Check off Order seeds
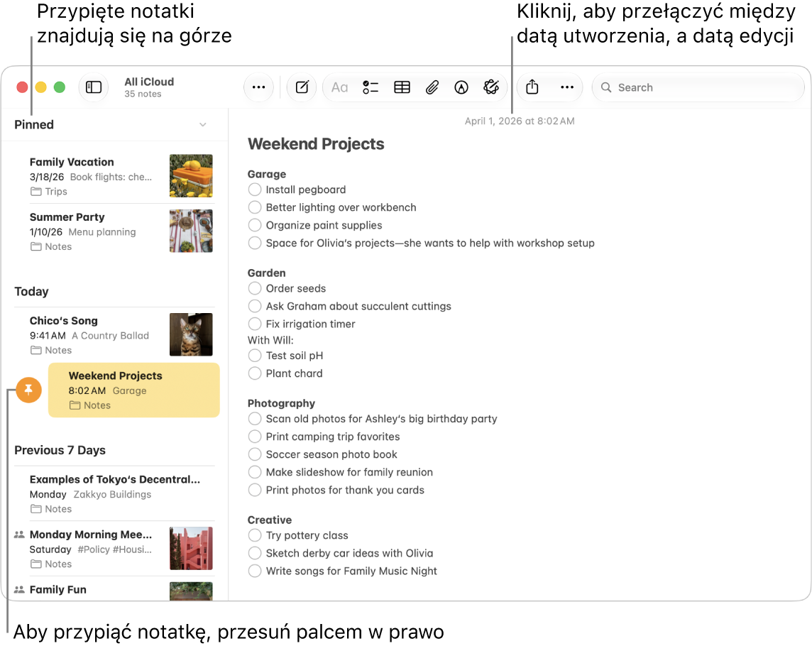Image resolution: width=812 pixels, height=646 pixels. point(255,288)
